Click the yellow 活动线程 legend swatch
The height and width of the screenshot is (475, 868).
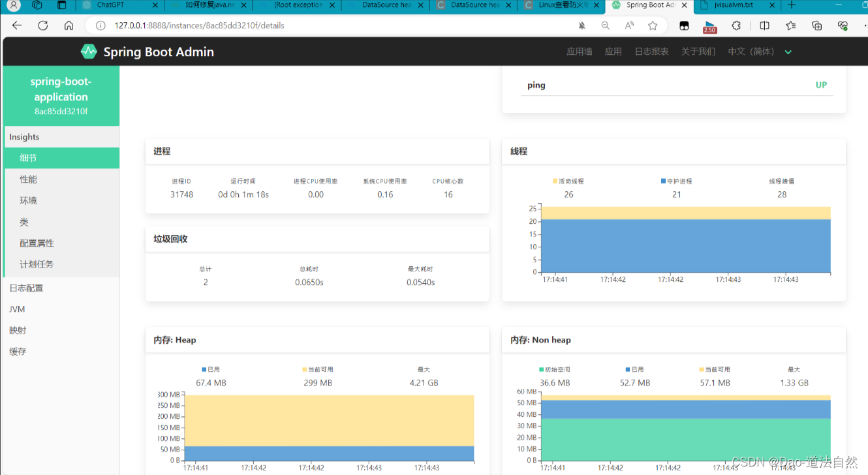click(x=555, y=181)
